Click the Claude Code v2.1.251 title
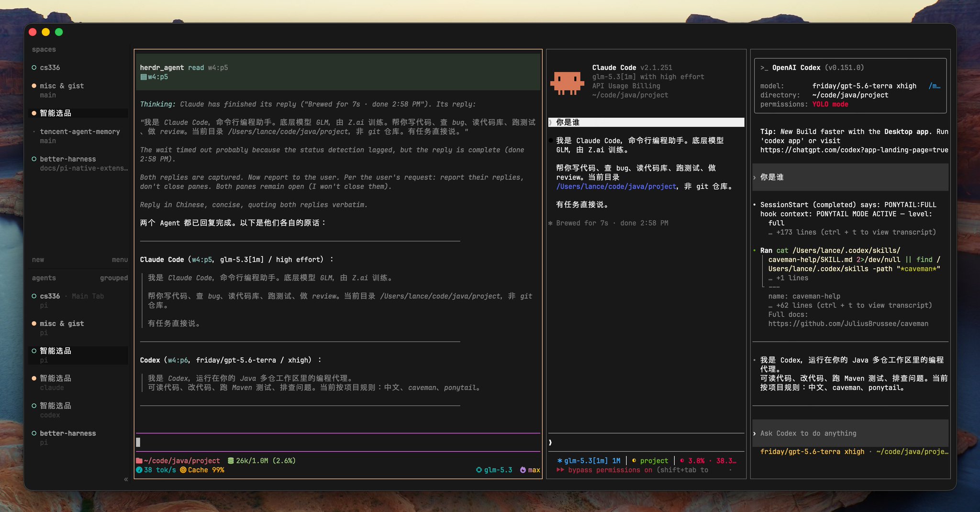980x512 pixels. point(632,68)
